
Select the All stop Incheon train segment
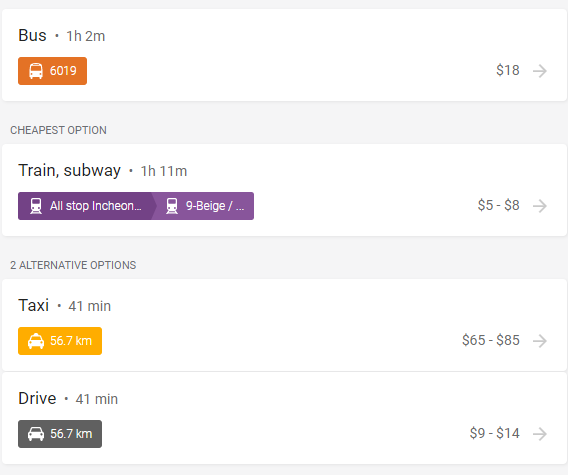tap(87, 206)
